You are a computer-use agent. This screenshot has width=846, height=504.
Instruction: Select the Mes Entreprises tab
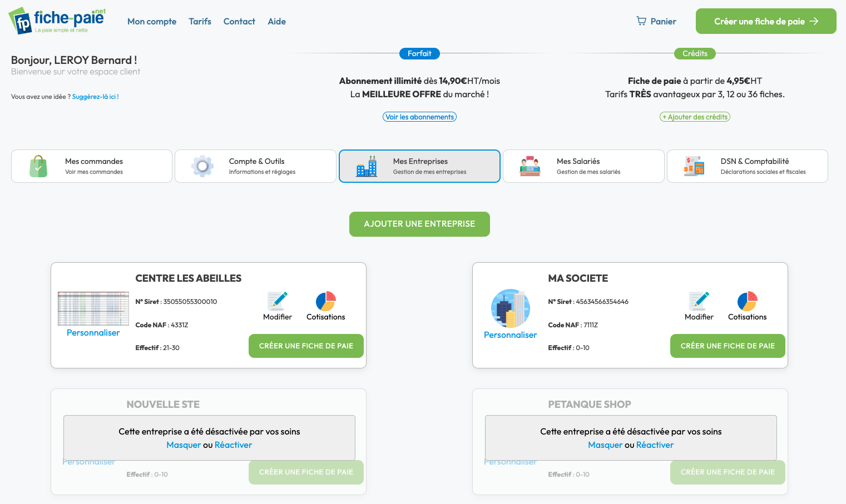click(419, 166)
